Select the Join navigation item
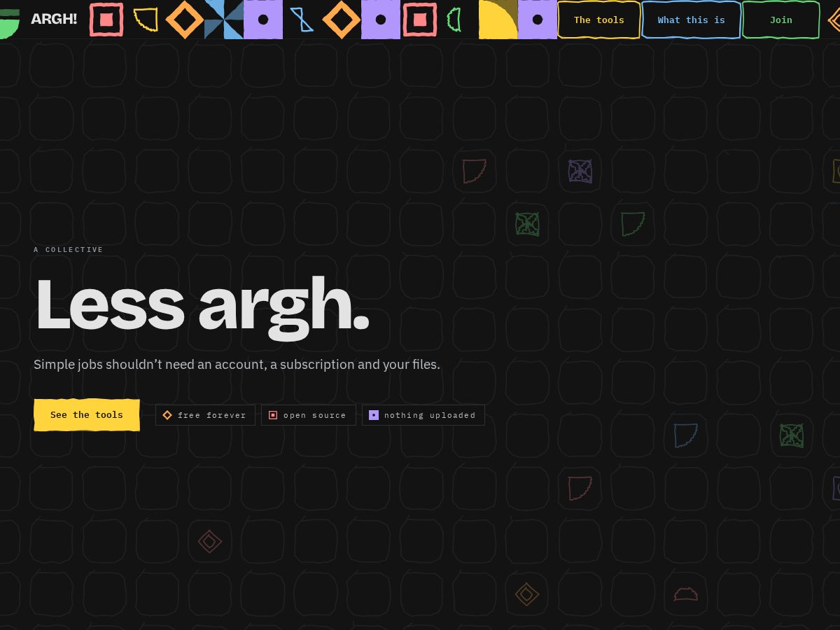Screen dimensions: 840x630 781,20
